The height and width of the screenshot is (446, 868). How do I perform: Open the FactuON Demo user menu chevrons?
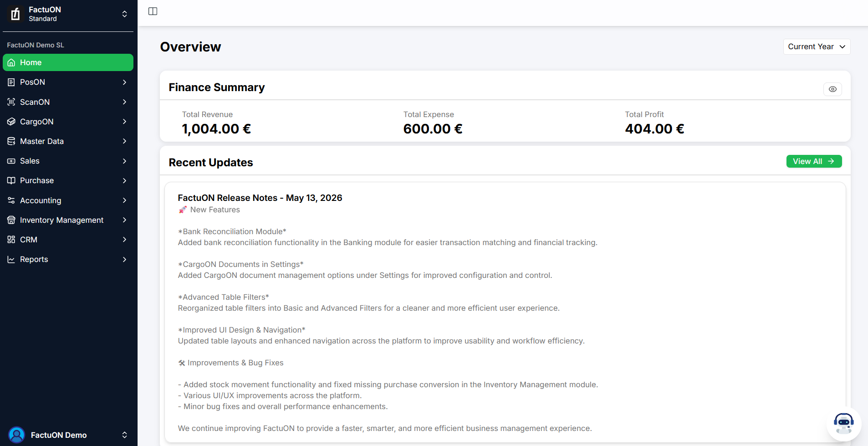click(x=124, y=435)
